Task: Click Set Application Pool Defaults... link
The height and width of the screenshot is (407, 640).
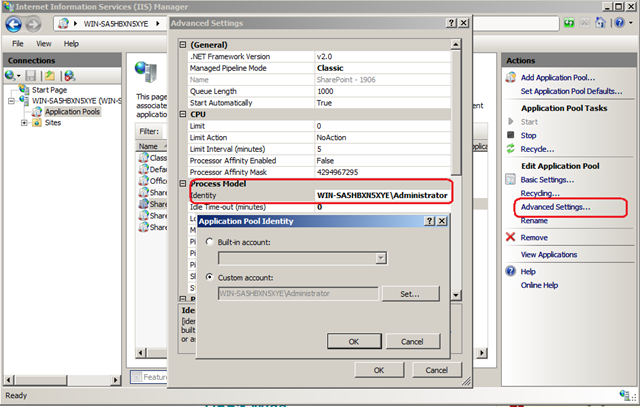Action: point(571,91)
